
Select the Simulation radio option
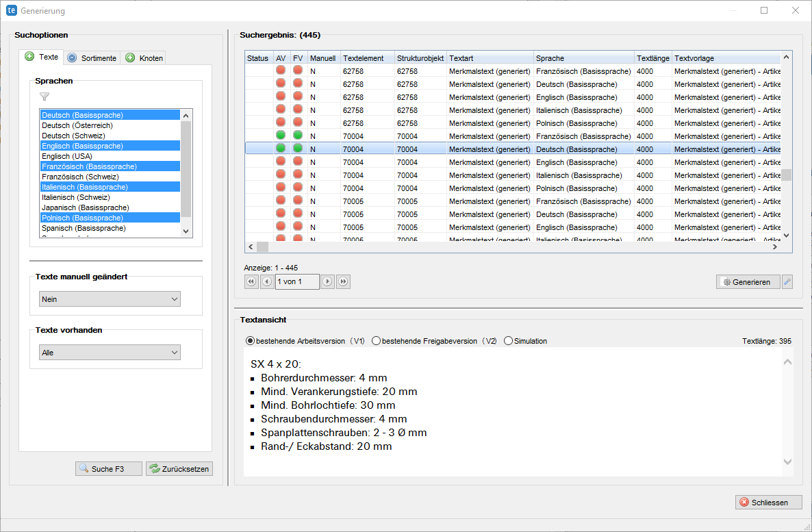click(x=508, y=341)
